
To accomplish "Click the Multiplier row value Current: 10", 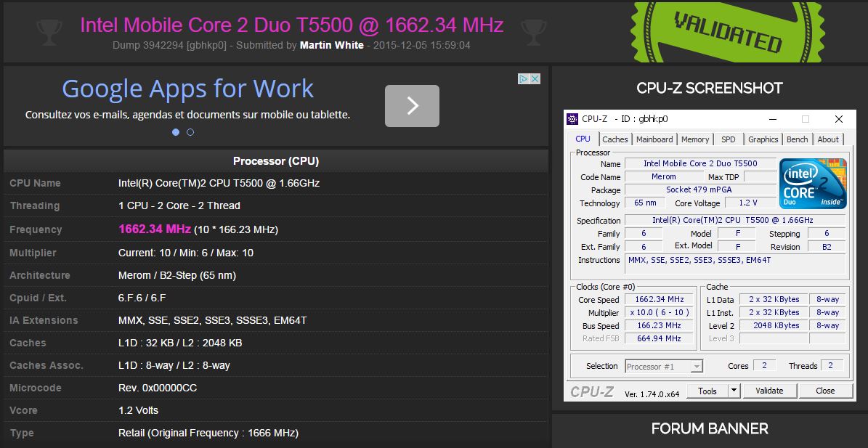I will (x=186, y=253).
